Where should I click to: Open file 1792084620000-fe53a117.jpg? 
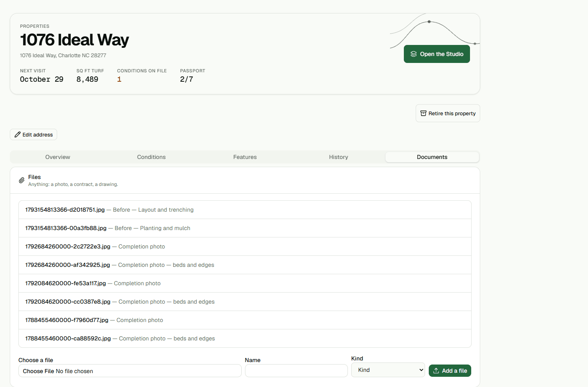point(66,283)
